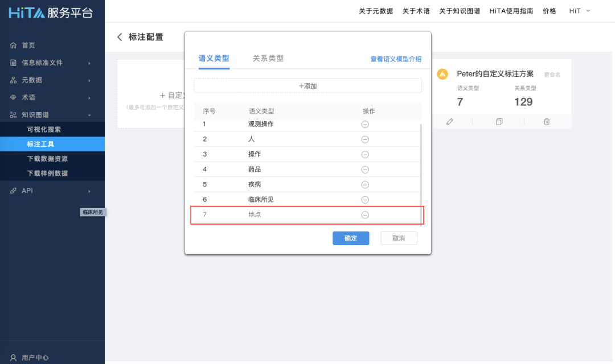The width and height of the screenshot is (615, 364).
Task: Remove semantic type 疾病 with minus icon
Action: tap(365, 184)
